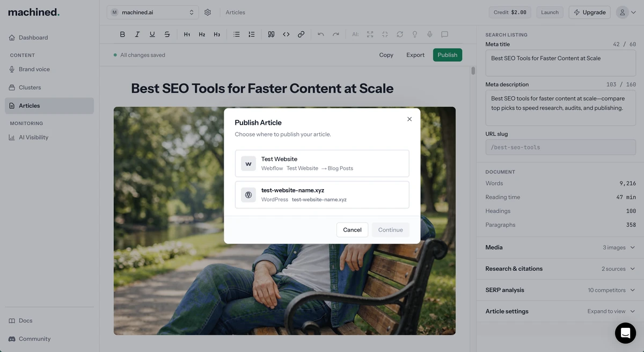Insert a numbered list

252,34
